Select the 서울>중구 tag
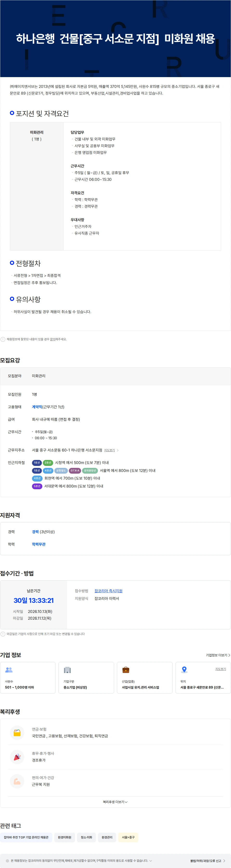 [128, 837]
